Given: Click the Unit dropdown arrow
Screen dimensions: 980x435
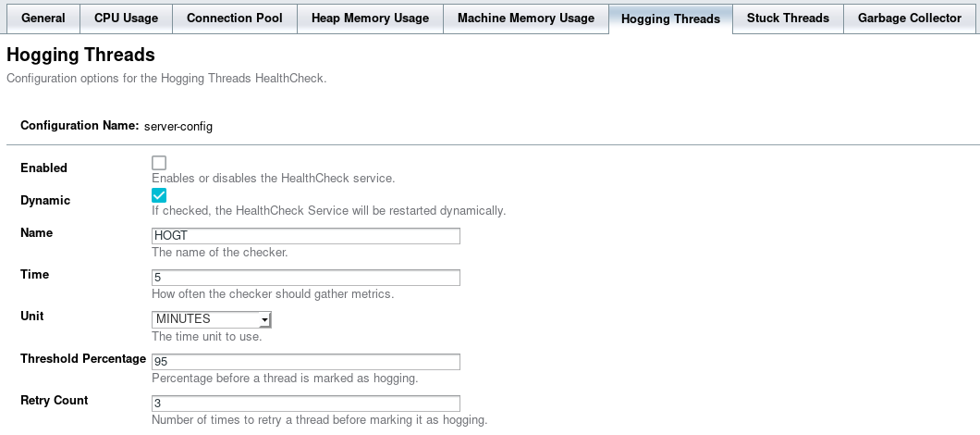Looking at the screenshot, I should coord(264,319).
